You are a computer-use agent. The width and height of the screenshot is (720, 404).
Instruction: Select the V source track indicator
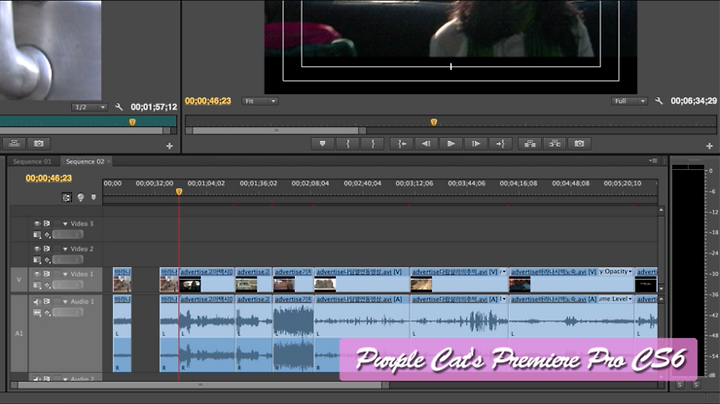tap(19, 280)
